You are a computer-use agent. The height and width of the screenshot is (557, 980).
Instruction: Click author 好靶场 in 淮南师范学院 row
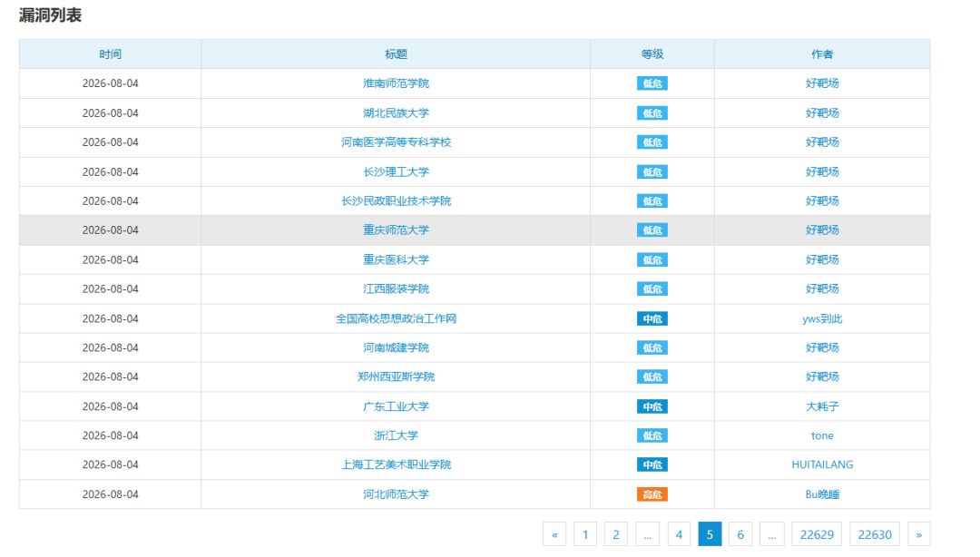822,83
